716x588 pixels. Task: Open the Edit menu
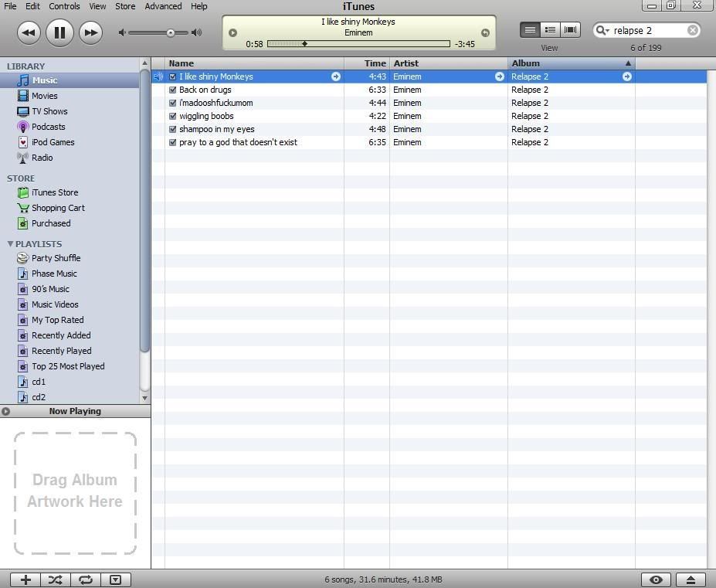pyautogui.click(x=32, y=6)
